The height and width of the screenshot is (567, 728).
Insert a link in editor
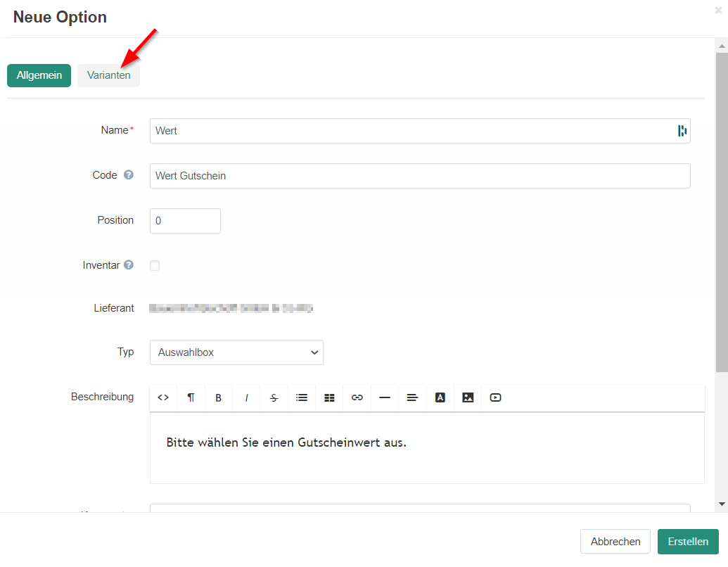357,397
